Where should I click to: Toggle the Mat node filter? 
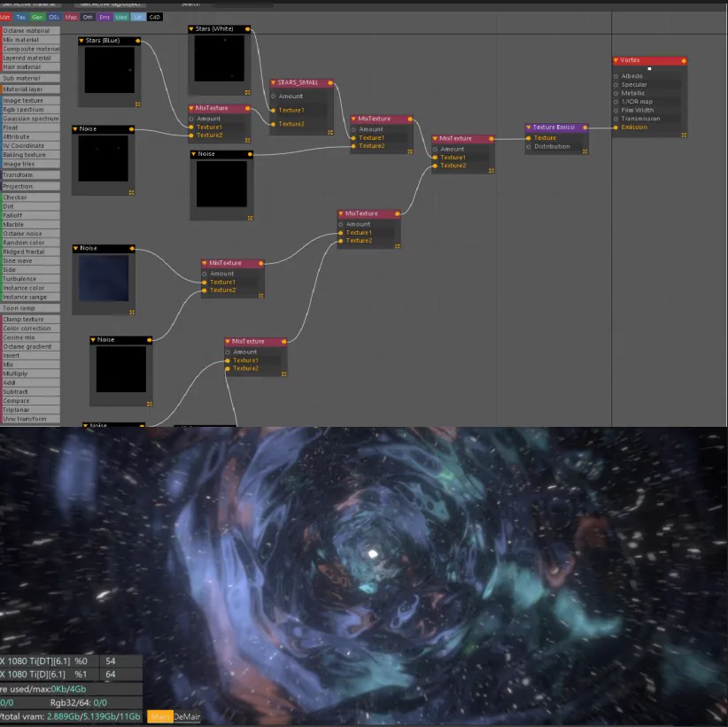tap(5, 17)
